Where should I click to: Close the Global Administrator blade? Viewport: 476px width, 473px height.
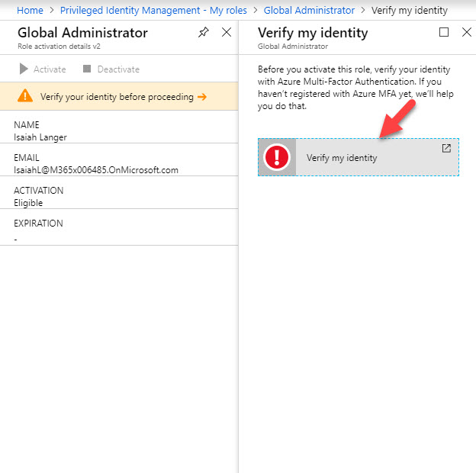click(226, 32)
